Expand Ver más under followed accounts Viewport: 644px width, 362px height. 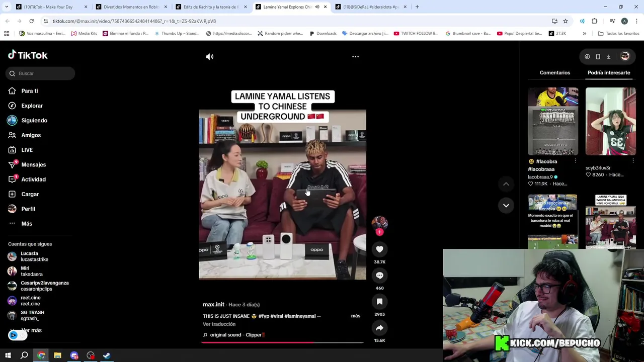pyautogui.click(x=31, y=330)
